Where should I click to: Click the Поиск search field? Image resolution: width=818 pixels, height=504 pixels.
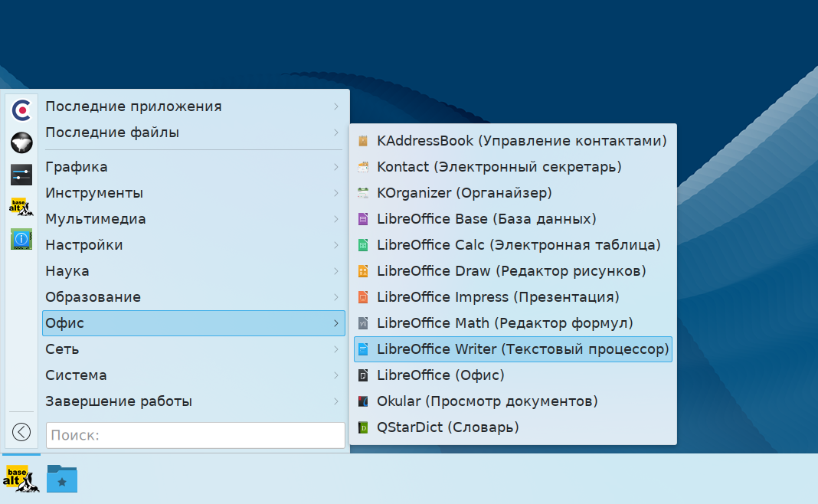pos(195,435)
